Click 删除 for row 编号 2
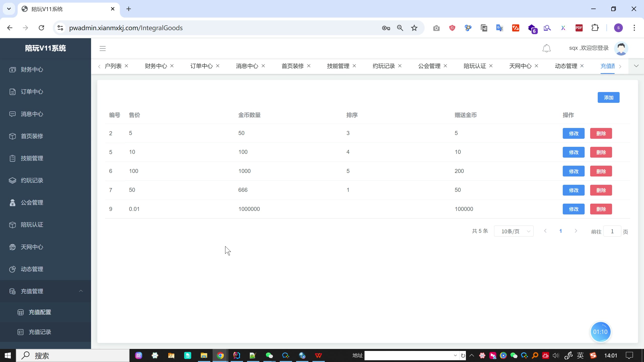This screenshot has width=644, height=362. [x=601, y=133]
